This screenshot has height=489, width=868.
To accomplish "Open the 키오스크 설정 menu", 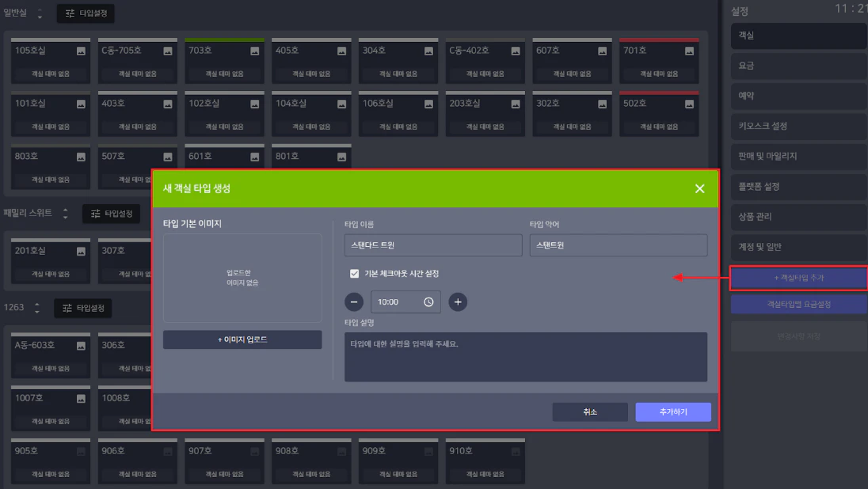I will pos(799,126).
